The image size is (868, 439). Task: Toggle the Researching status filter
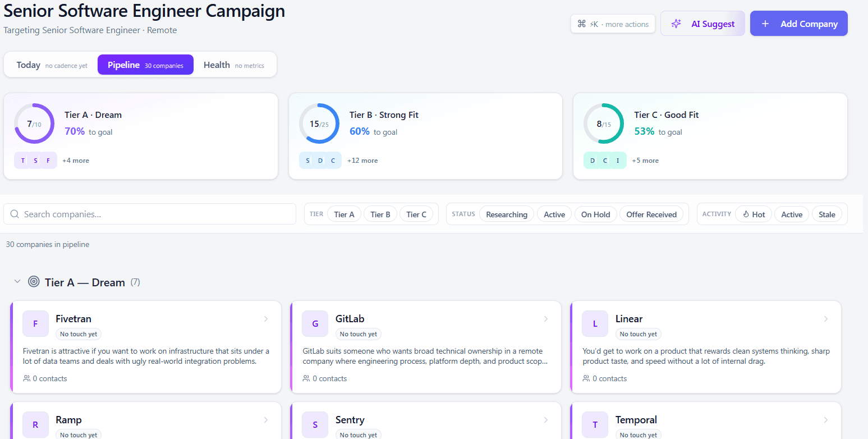pos(507,214)
